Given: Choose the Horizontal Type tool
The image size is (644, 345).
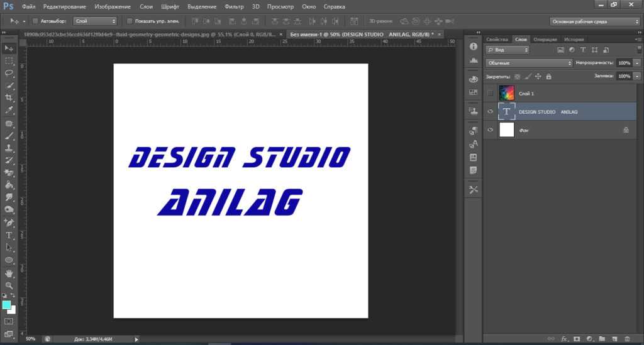Looking at the screenshot, I should 9,236.
